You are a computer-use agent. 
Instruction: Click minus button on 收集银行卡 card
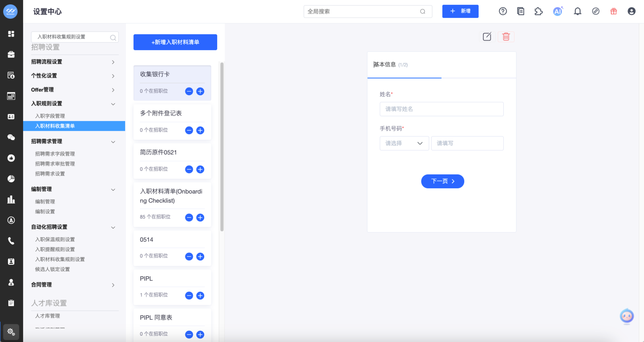pyautogui.click(x=189, y=91)
